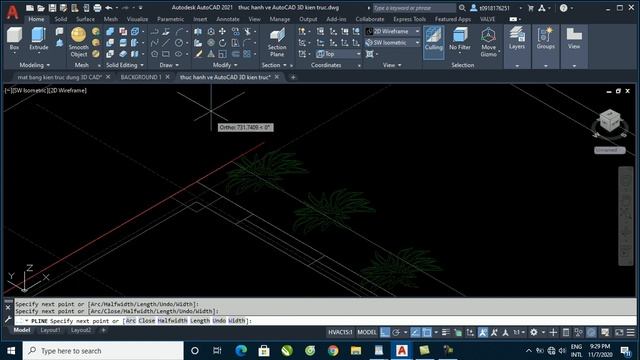Viewport: 640px width, 360px height.
Task: Open Autodesk App Store cart icon
Action: [531, 8]
